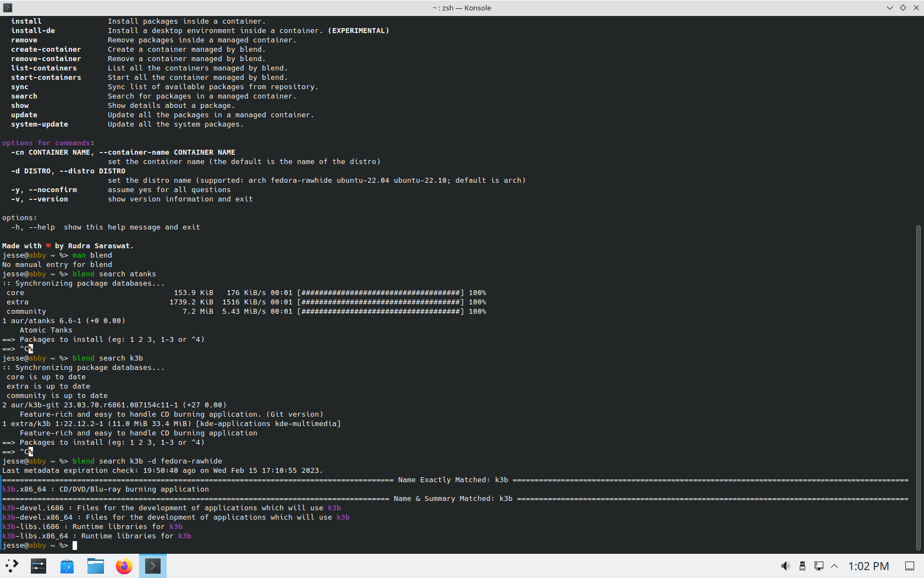Click the terminal scrollbar handle
Screen dimensions: 924x578
pos(918,387)
